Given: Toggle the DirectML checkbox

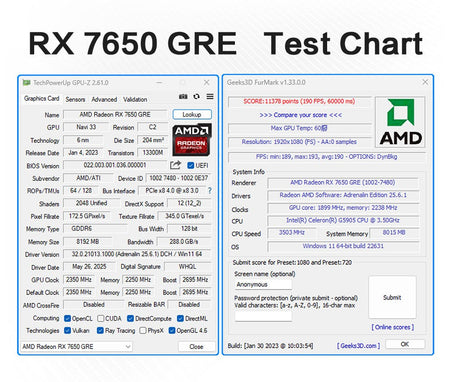Looking at the screenshot, I should point(180,318).
